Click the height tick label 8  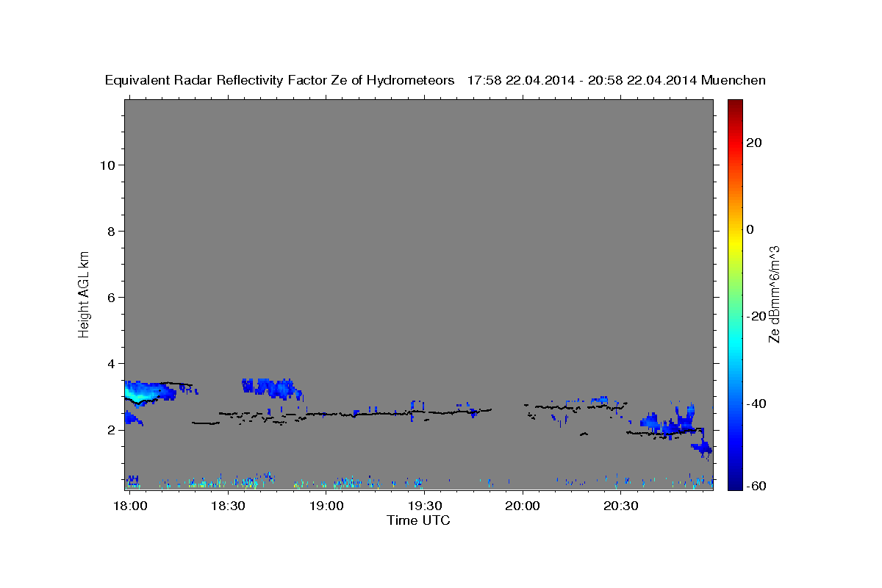[112, 231]
